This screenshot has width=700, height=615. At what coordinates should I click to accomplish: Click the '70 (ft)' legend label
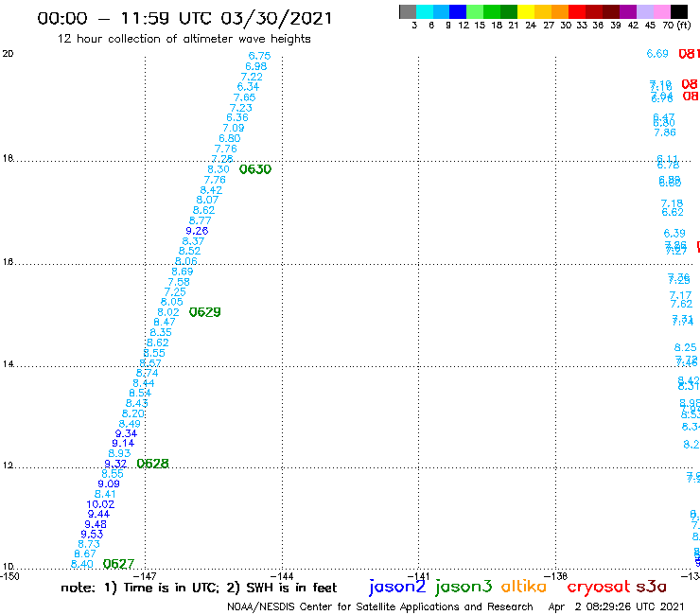(x=676, y=25)
